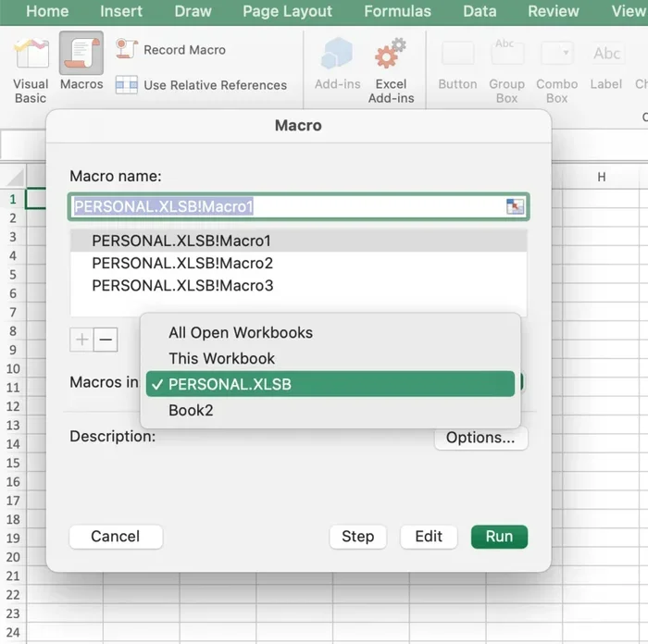Click the select-all corner of the sheet
Image resolution: width=648 pixels, height=644 pixels.
[x=14, y=177]
